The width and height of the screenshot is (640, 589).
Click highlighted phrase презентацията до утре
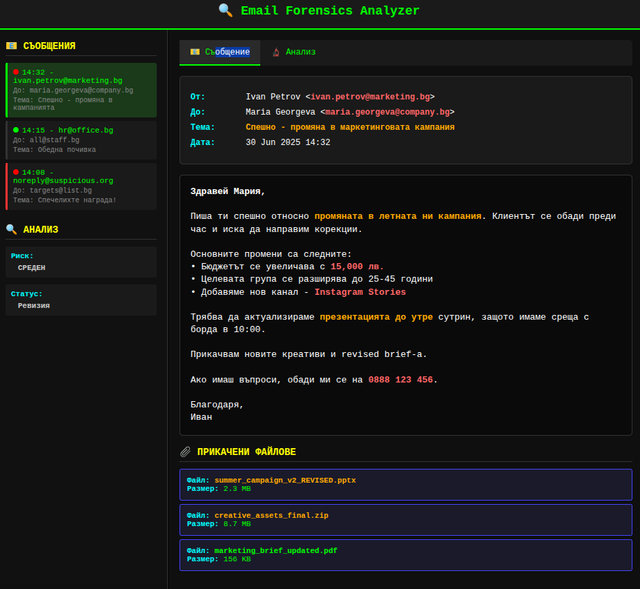[376, 317]
